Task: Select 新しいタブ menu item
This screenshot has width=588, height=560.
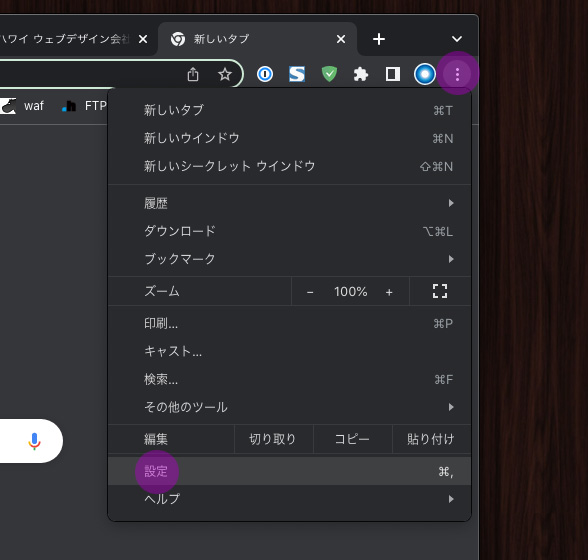Action: (290, 110)
